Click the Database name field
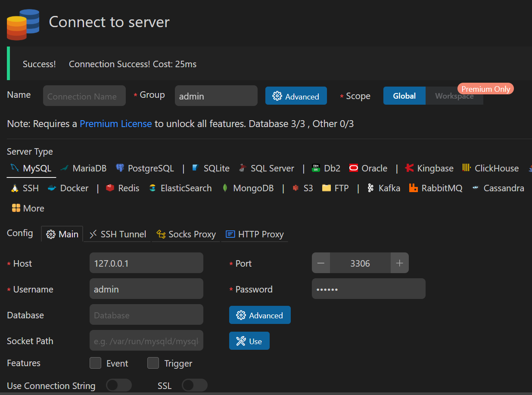 146,314
